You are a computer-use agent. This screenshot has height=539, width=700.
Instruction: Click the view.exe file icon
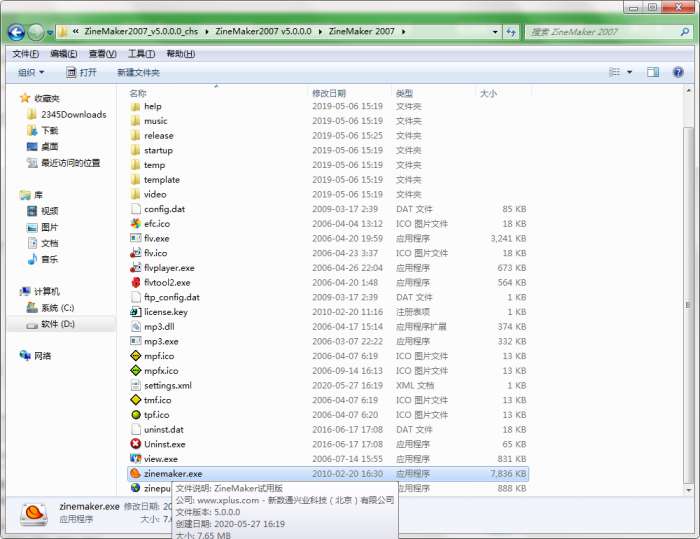coord(136,459)
